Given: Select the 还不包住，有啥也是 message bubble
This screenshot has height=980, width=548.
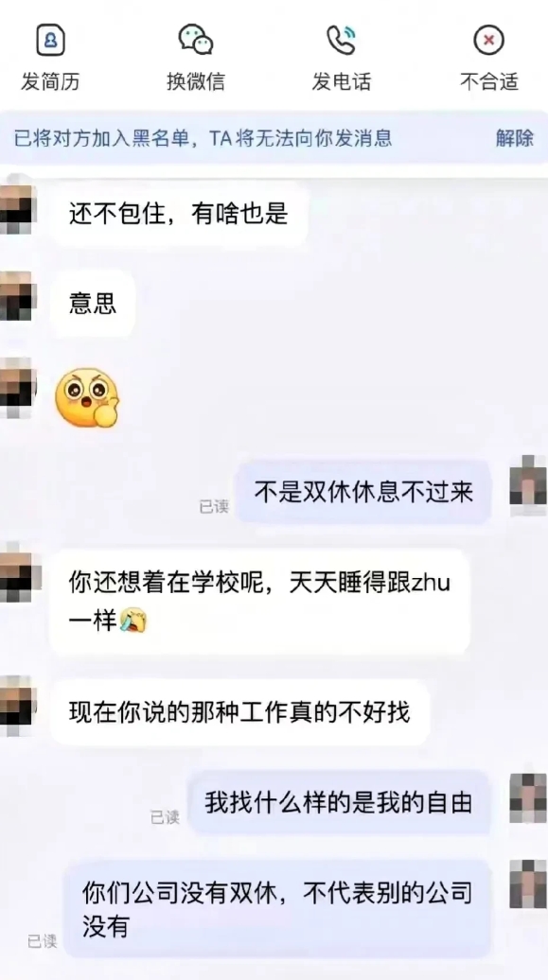Looking at the screenshot, I should 179,215.
